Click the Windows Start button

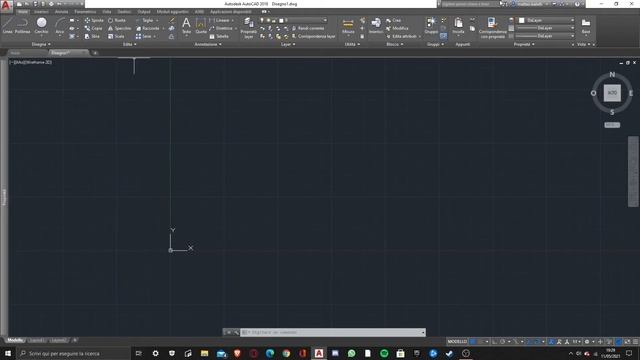tap(8, 353)
